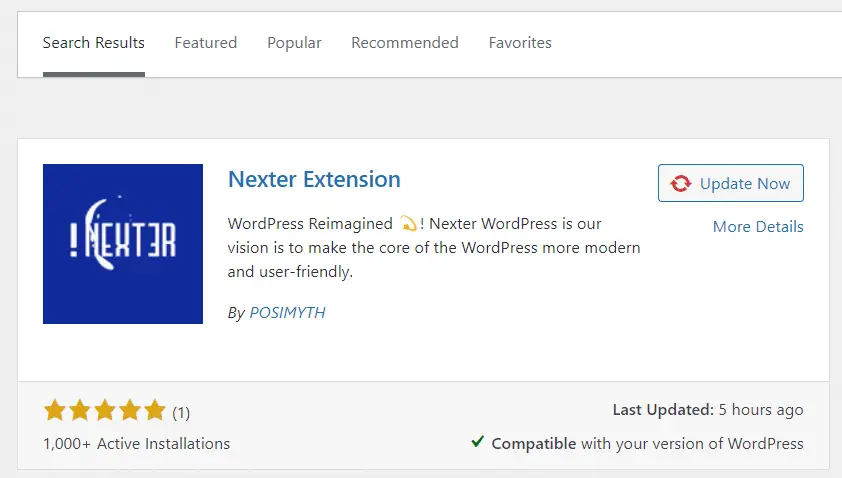The width and height of the screenshot is (842, 478).
Task: Click the five-star rating stars
Action: pyautogui.click(x=105, y=410)
